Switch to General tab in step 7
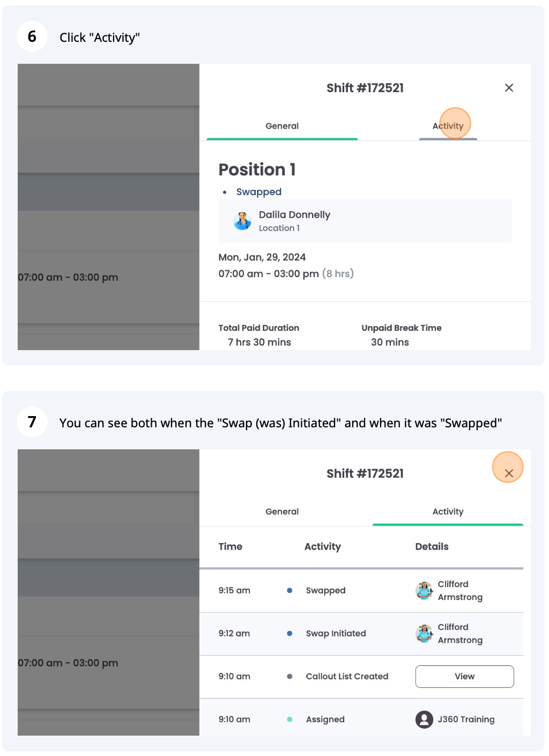The width and height of the screenshot is (549, 756). pos(282,512)
